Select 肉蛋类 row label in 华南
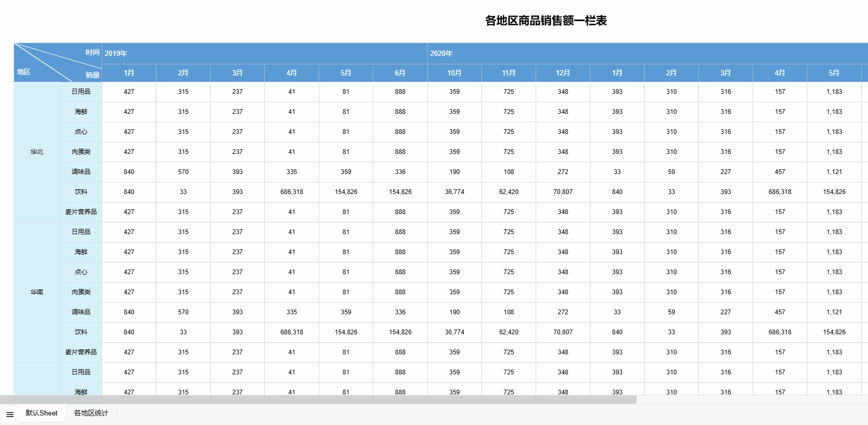The image size is (868, 425). (81, 292)
